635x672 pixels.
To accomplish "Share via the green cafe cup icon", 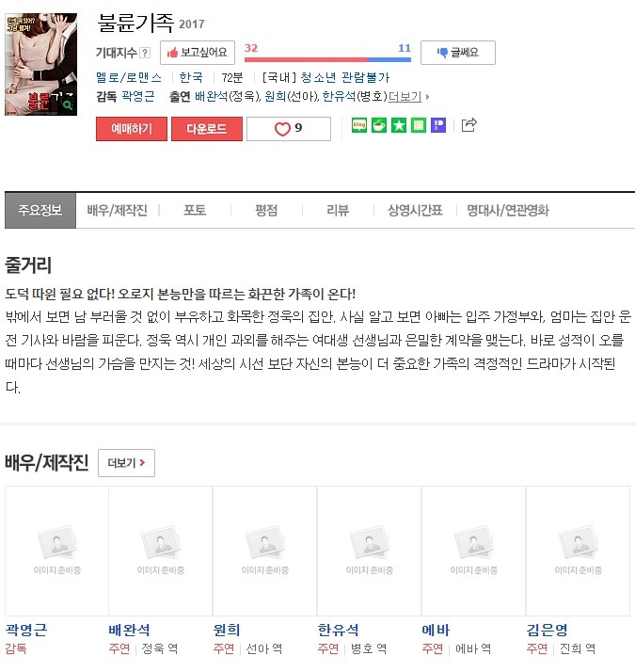I will pyautogui.click(x=379, y=125).
